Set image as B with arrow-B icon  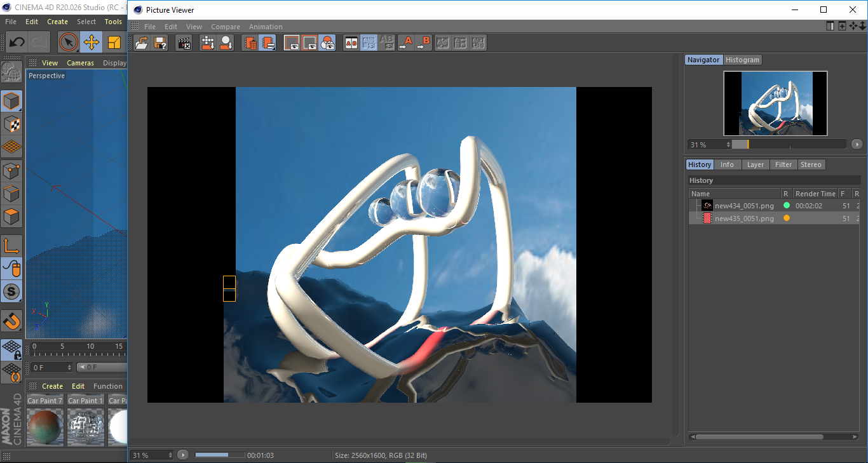[423, 43]
